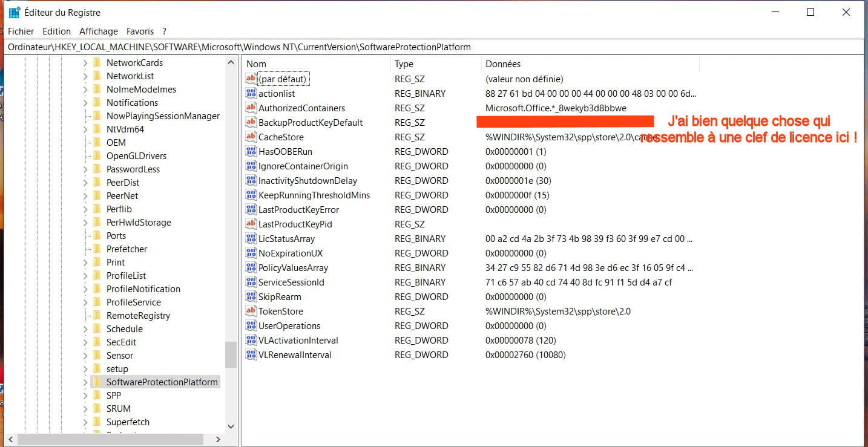Expand the PeerDist key

[85, 182]
